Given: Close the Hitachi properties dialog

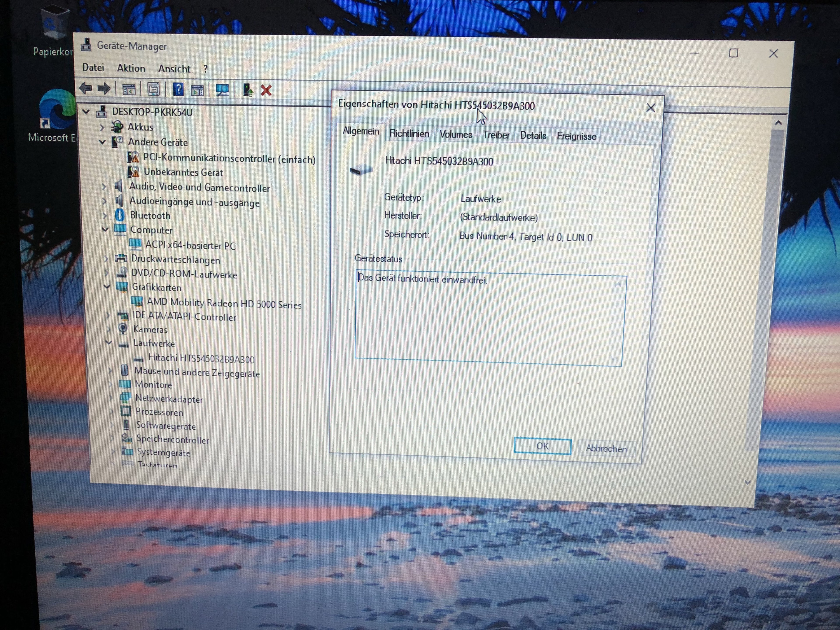Looking at the screenshot, I should coord(651,108).
